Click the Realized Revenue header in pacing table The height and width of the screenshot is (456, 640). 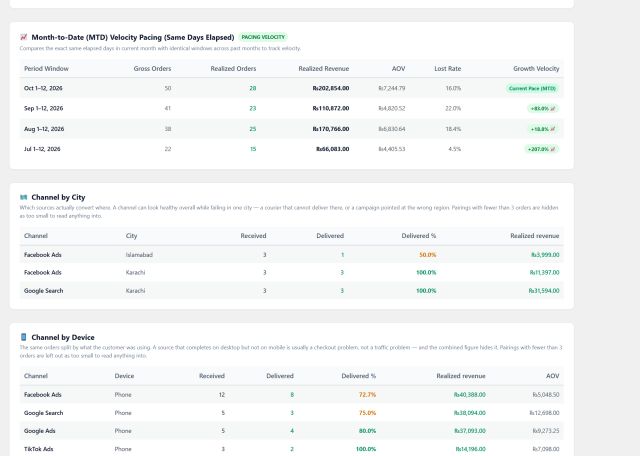point(324,69)
